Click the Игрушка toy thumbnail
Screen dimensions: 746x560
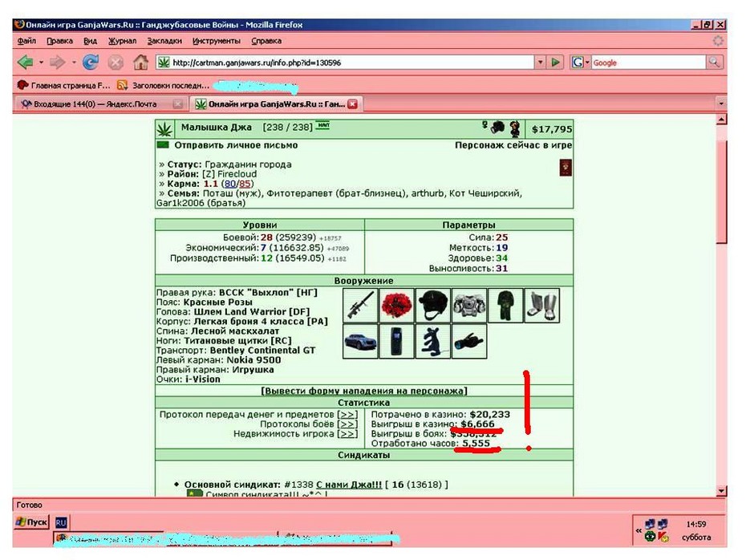[x=433, y=341]
